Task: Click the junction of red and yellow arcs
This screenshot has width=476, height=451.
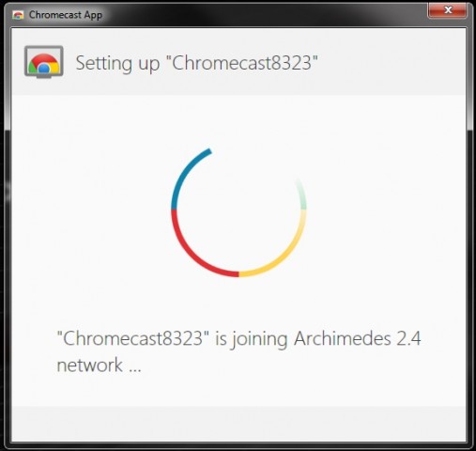Action: pos(238,274)
